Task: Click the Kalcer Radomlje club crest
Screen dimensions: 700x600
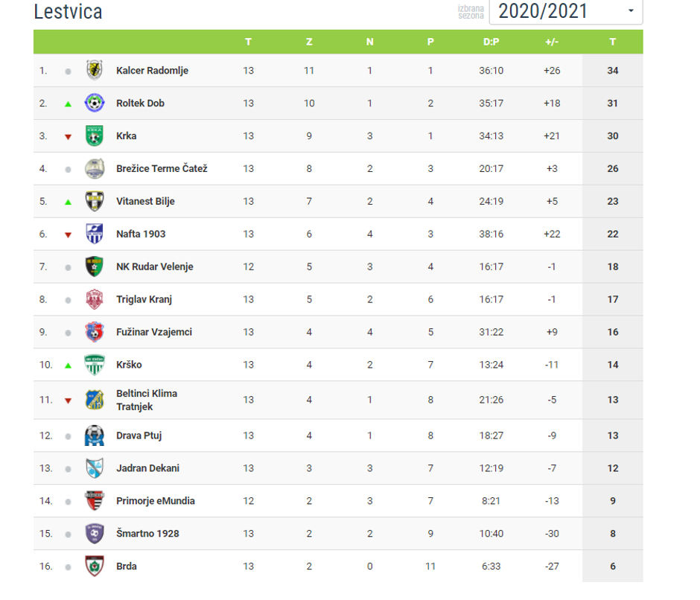Action: click(95, 71)
